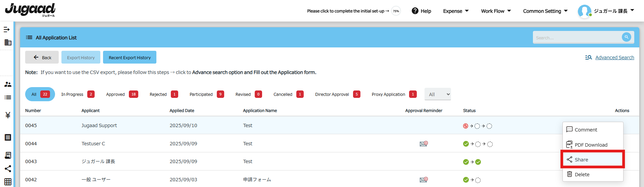
Task: Open the Advanced Search link
Action: (x=614, y=58)
